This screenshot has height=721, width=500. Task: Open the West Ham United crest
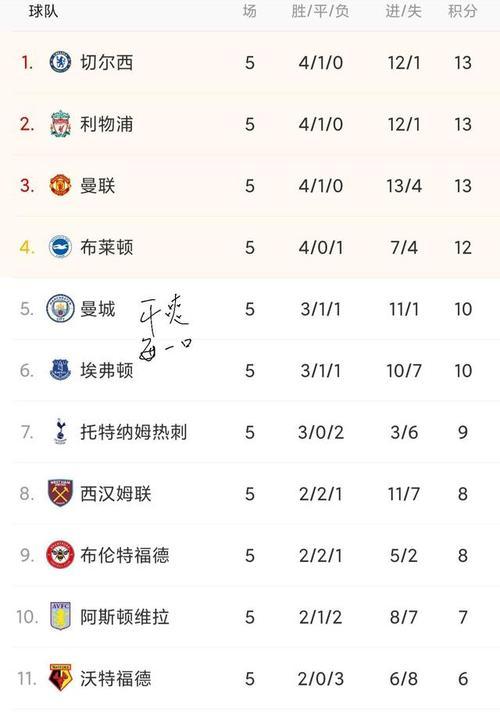pos(60,493)
